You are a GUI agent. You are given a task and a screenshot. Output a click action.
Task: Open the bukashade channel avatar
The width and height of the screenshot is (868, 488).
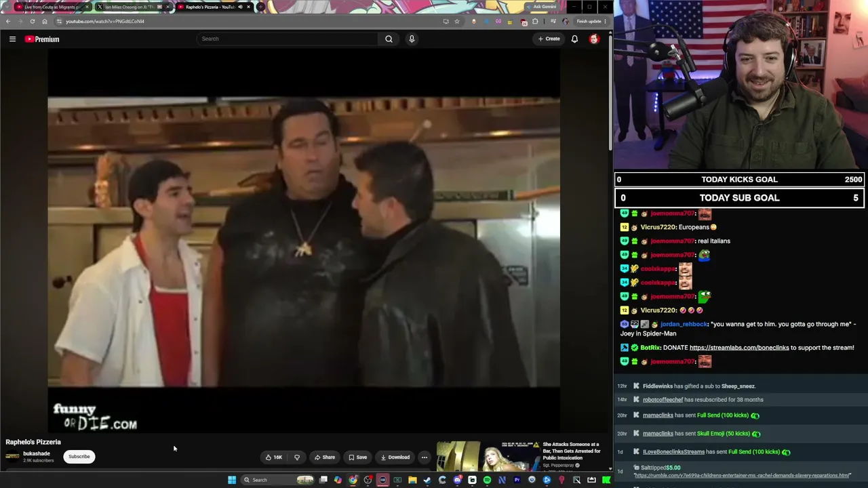pyautogui.click(x=12, y=456)
